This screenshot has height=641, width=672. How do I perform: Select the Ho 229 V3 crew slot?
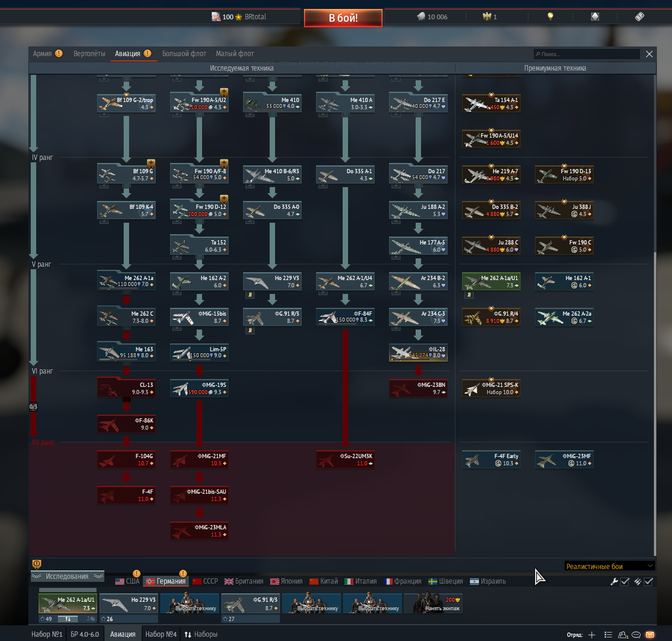coord(128,603)
